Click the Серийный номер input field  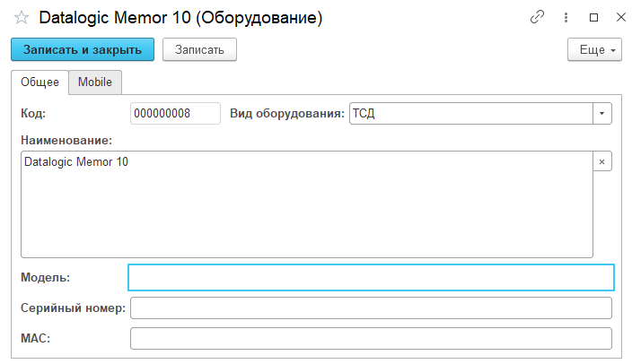[x=371, y=308]
